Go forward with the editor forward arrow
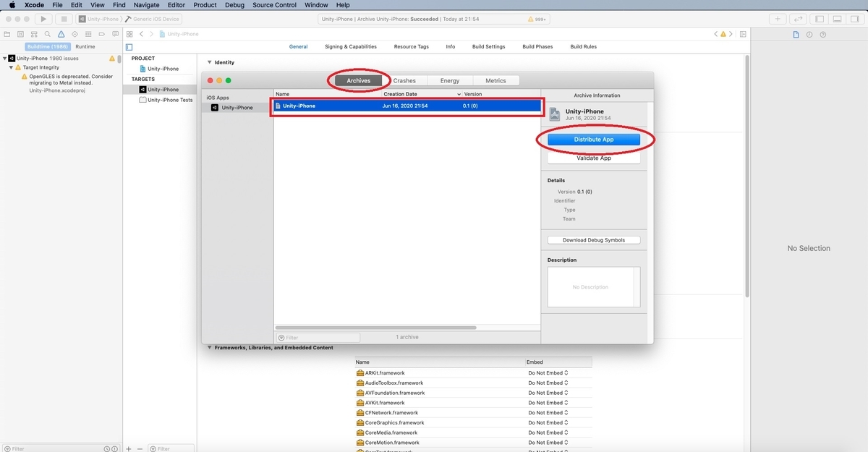Image resolution: width=868 pixels, height=452 pixels. (x=151, y=34)
